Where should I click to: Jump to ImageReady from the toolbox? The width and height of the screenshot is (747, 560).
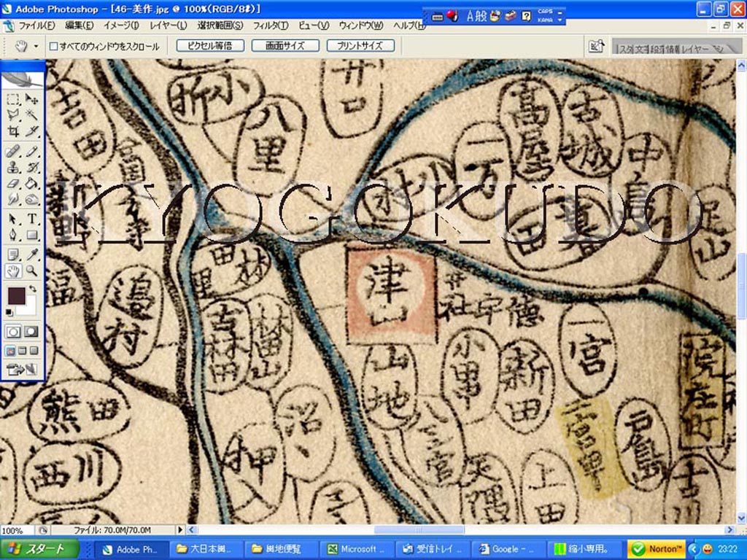coord(21,369)
